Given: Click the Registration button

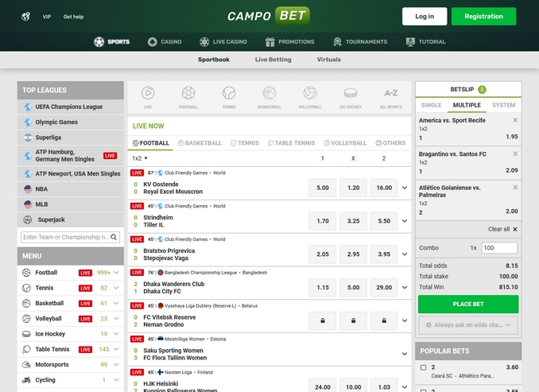Looking at the screenshot, I should [x=483, y=17].
